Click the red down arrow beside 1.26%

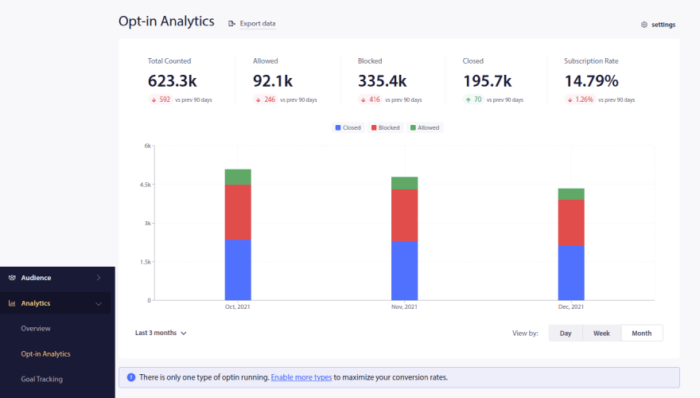coord(570,100)
